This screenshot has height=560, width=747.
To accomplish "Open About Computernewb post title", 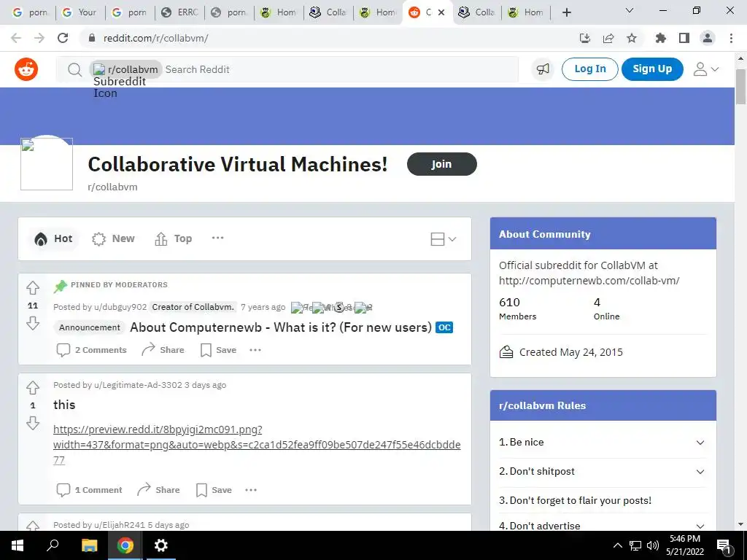I will point(281,327).
